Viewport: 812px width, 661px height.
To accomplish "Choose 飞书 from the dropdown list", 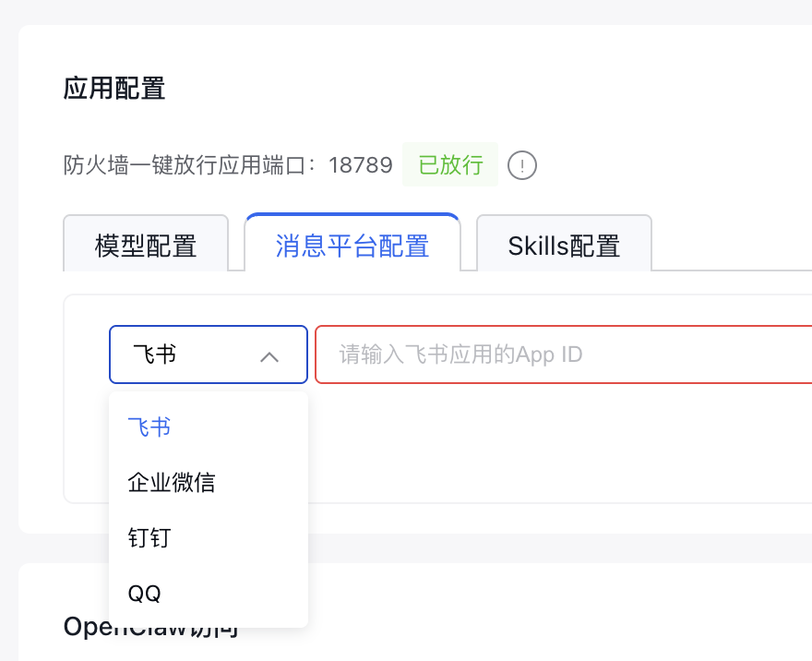I will [x=149, y=427].
